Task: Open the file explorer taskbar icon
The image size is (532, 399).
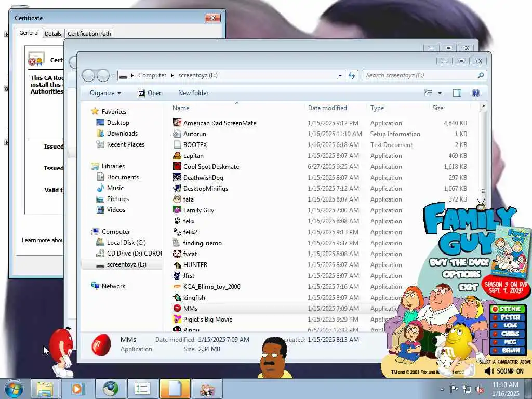Action: (45, 389)
